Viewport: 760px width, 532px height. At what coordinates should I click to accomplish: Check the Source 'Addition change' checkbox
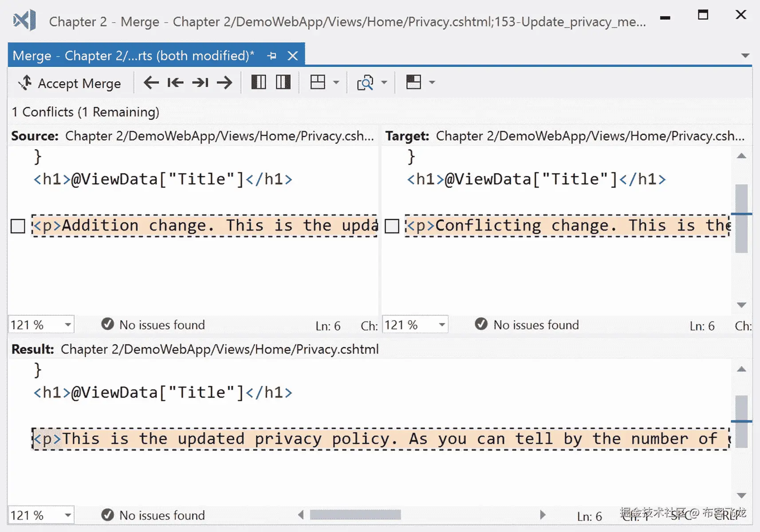18,226
